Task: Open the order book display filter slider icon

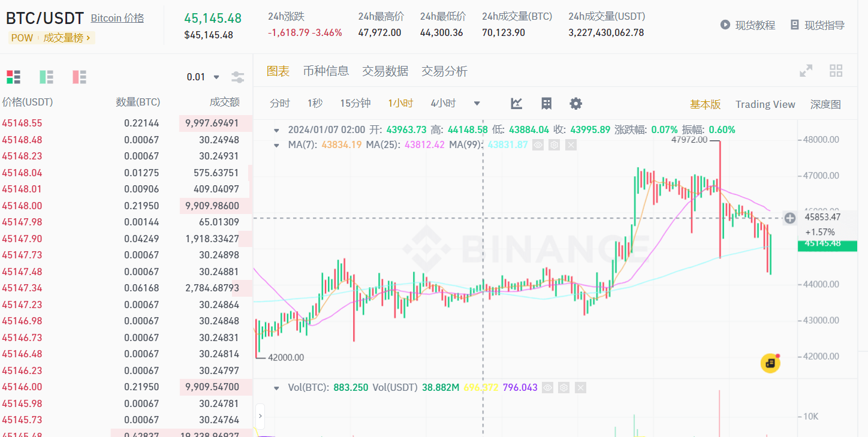Action: pos(237,77)
